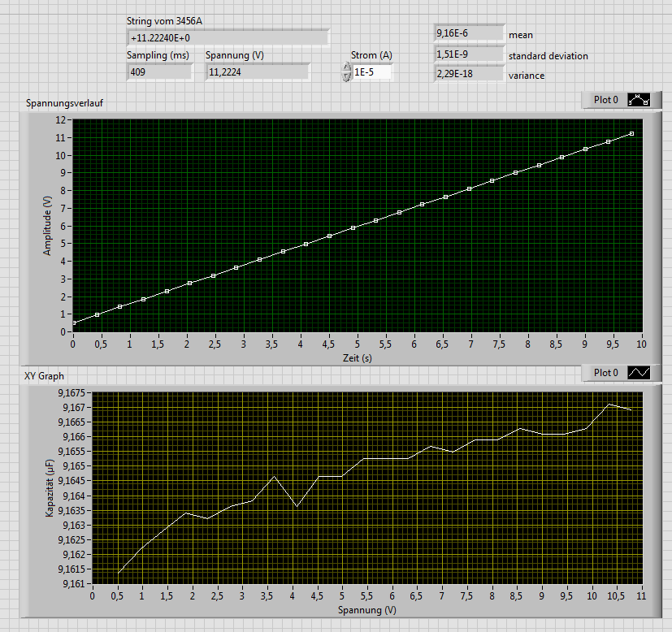672x632 pixels.
Task: Click XY Graph x-axis tick value 10,5
Action: click(x=616, y=596)
